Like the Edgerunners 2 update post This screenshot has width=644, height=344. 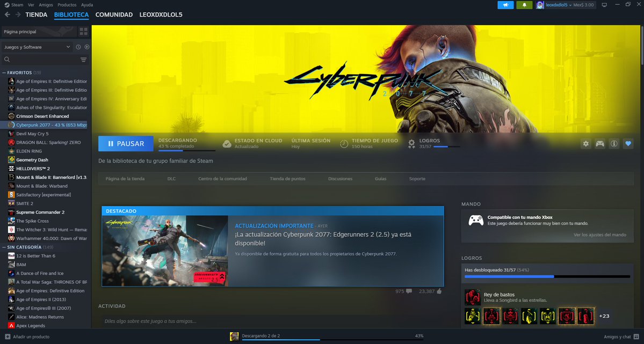click(430, 291)
